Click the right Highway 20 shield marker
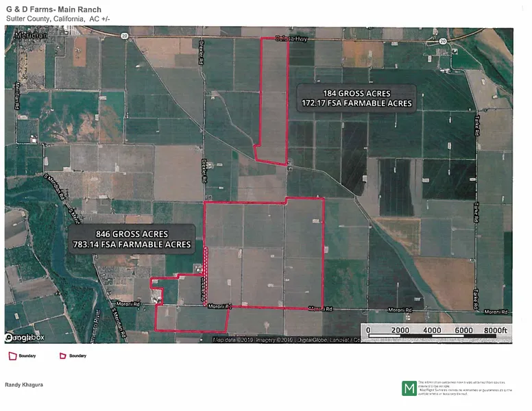Screen dimensions: 532x411 pos(443,42)
